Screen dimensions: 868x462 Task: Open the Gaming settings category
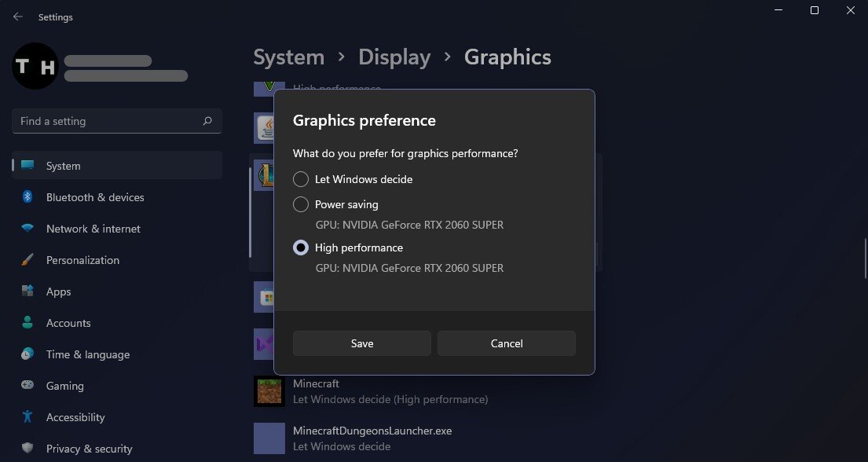click(x=117, y=386)
